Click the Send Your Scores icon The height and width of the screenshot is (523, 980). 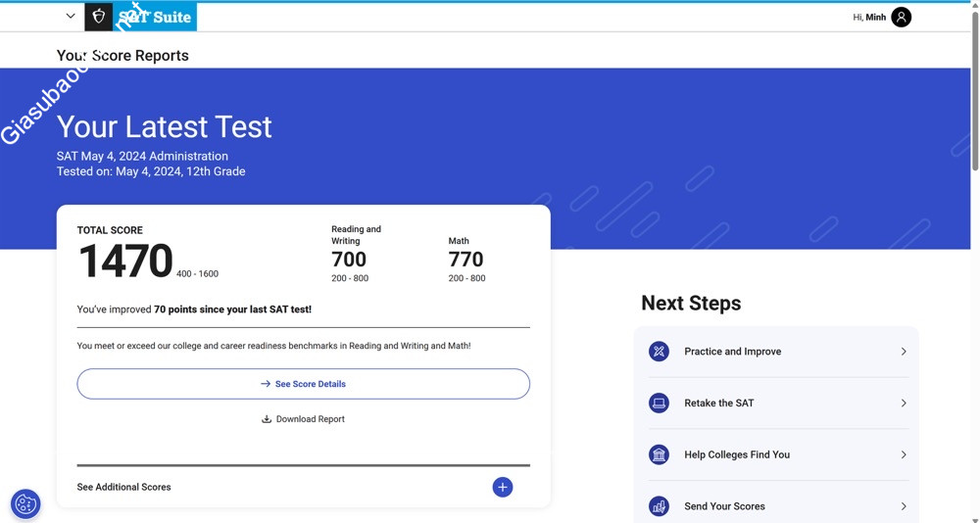point(659,506)
